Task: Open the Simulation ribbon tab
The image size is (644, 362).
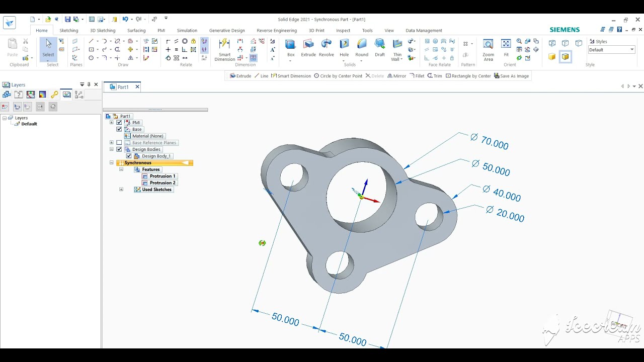Action: tap(187, 31)
